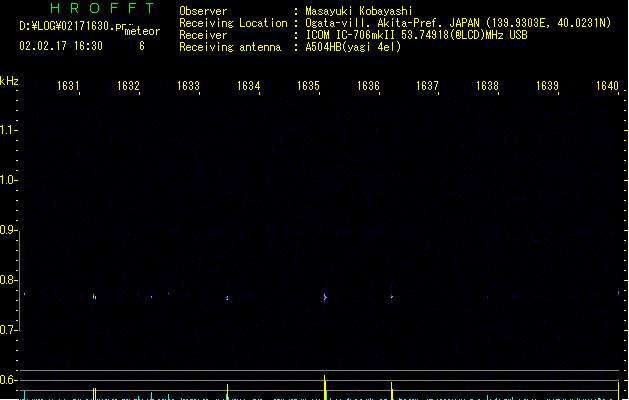Screen dimensions: 629x400
Task: Click the 1639 time axis label
Action: 547,86
